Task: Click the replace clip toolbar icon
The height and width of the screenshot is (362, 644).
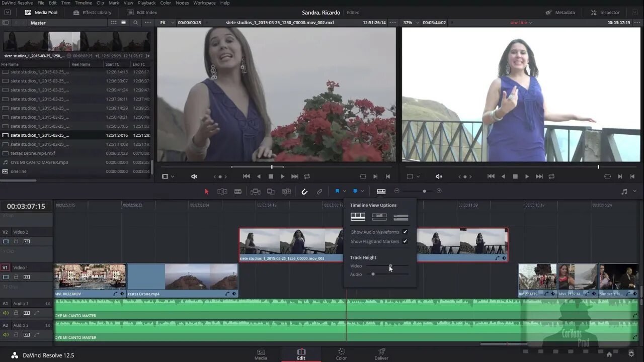Action: click(x=286, y=192)
